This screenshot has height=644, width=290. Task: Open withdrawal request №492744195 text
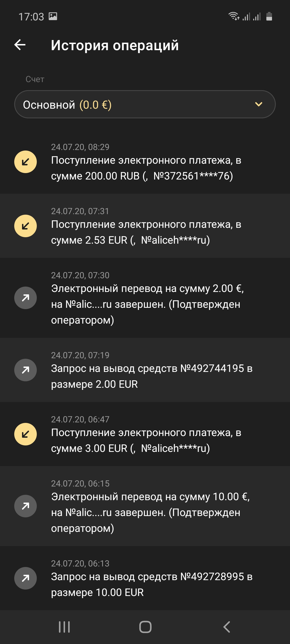pyautogui.click(x=152, y=376)
